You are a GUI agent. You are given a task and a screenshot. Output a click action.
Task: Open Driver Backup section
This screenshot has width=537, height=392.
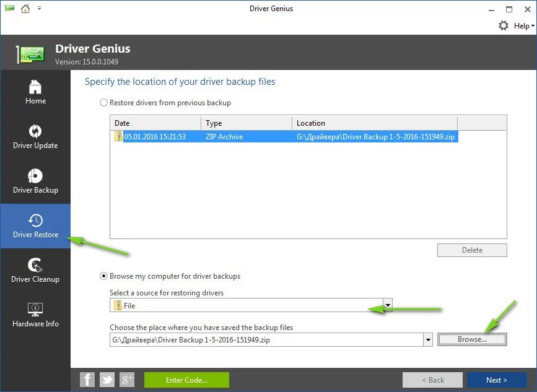[x=35, y=181]
